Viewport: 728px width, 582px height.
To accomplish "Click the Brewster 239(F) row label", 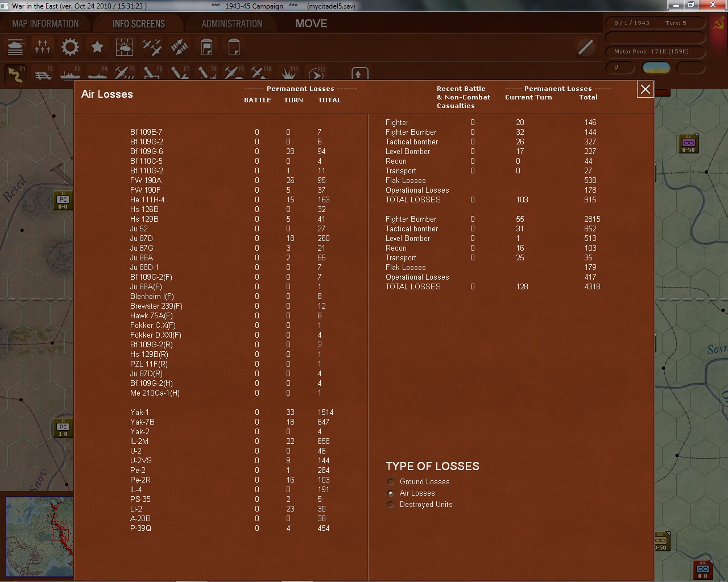I will 156,306.
